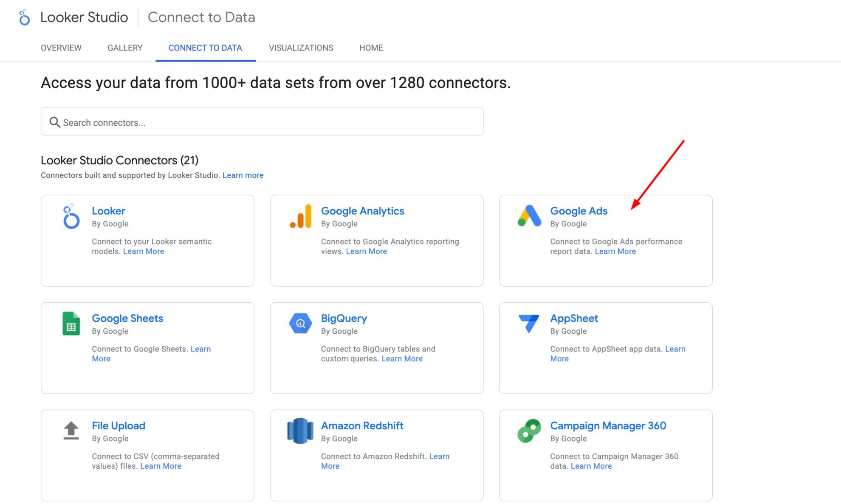This screenshot has height=504, width=841.
Task: Click the Google Sheets green icon
Action: (x=71, y=324)
